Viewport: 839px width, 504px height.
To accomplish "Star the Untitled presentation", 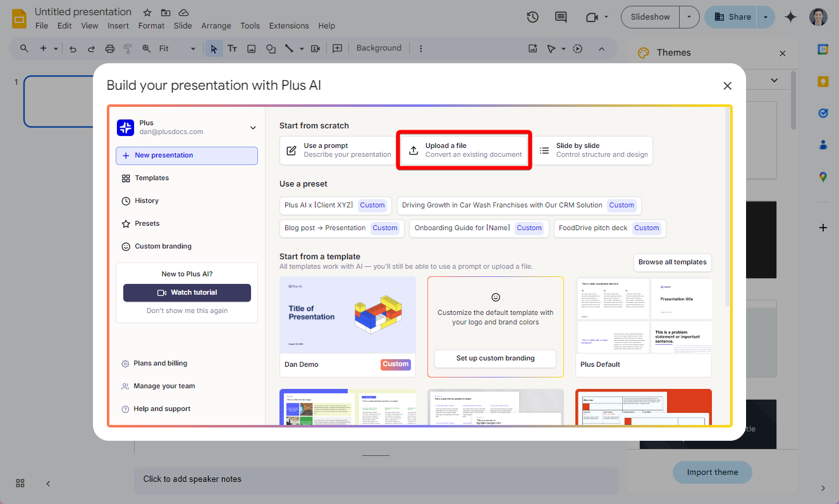I will [147, 13].
